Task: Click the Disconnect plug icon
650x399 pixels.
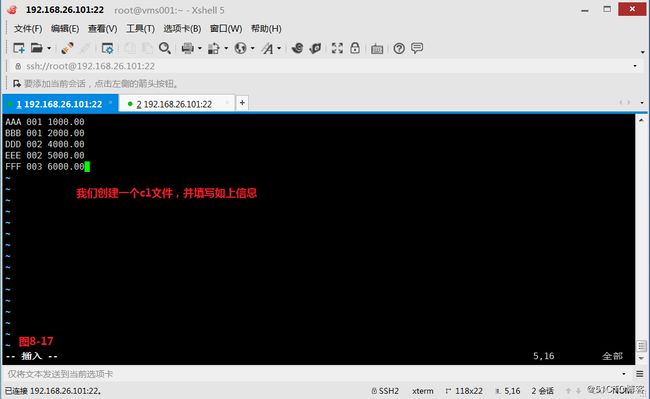Action: 68,48
